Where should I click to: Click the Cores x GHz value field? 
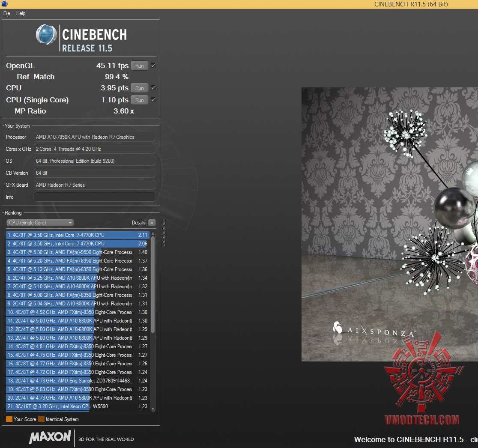(x=95, y=149)
